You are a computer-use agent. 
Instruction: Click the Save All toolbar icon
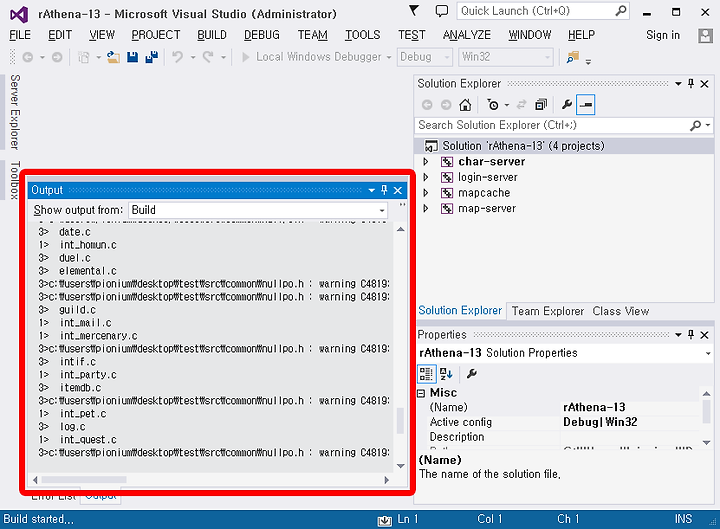coord(152,57)
